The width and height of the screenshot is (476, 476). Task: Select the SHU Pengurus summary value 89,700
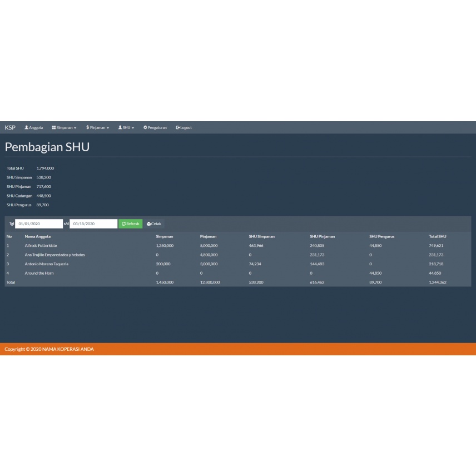click(x=42, y=205)
